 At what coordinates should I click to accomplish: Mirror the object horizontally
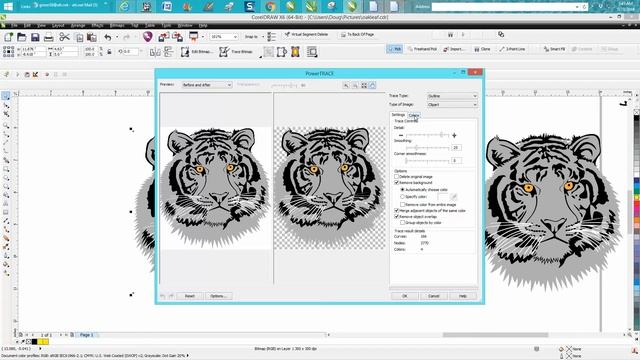(155, 52)
